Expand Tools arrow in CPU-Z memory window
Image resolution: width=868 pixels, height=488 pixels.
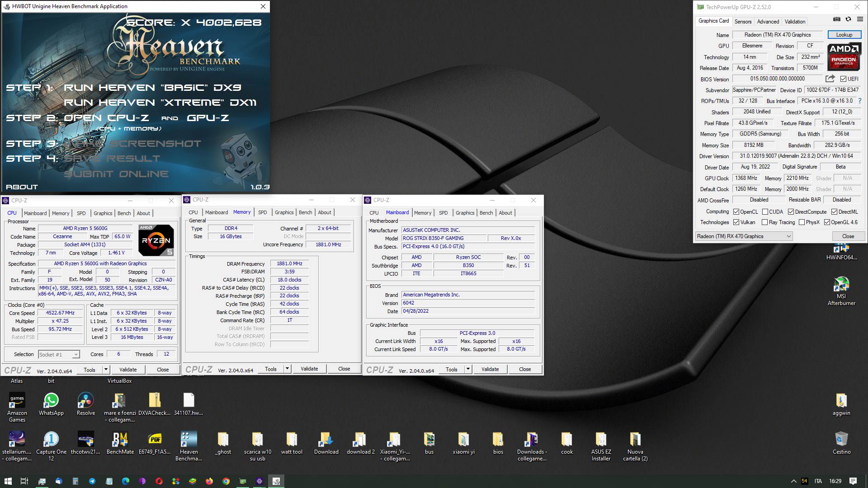pos(287,369)
